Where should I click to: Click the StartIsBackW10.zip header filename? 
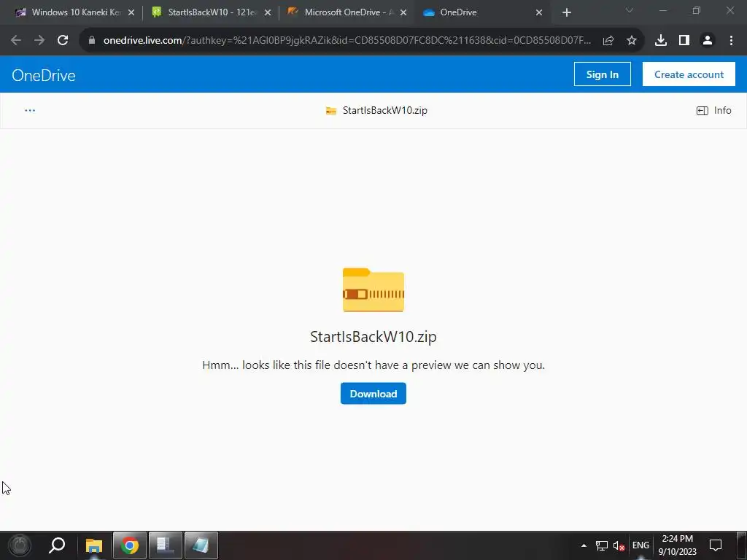(385, 111)
